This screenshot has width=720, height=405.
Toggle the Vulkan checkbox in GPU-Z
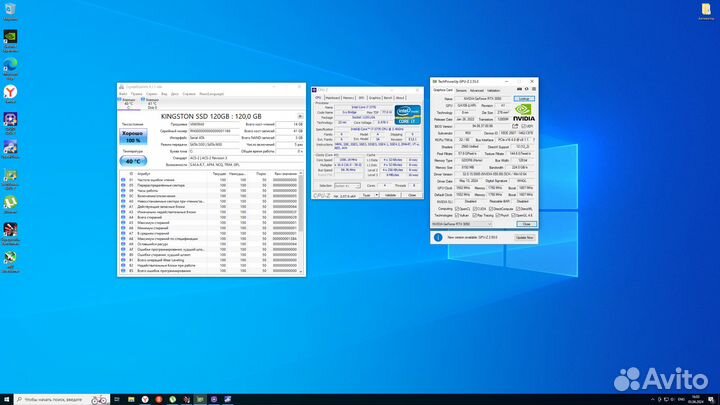[457, 215]
